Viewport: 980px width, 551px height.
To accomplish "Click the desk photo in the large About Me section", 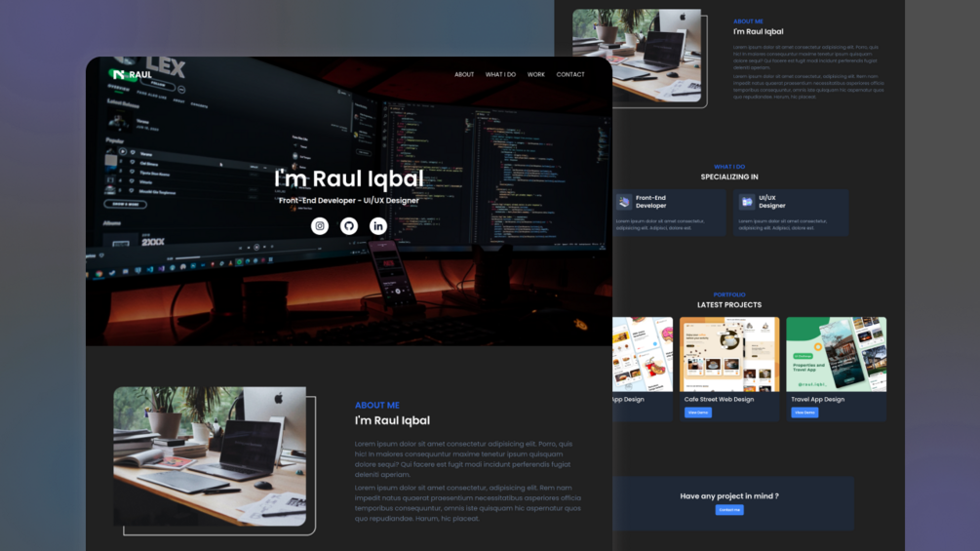I will tap(210, 456).
